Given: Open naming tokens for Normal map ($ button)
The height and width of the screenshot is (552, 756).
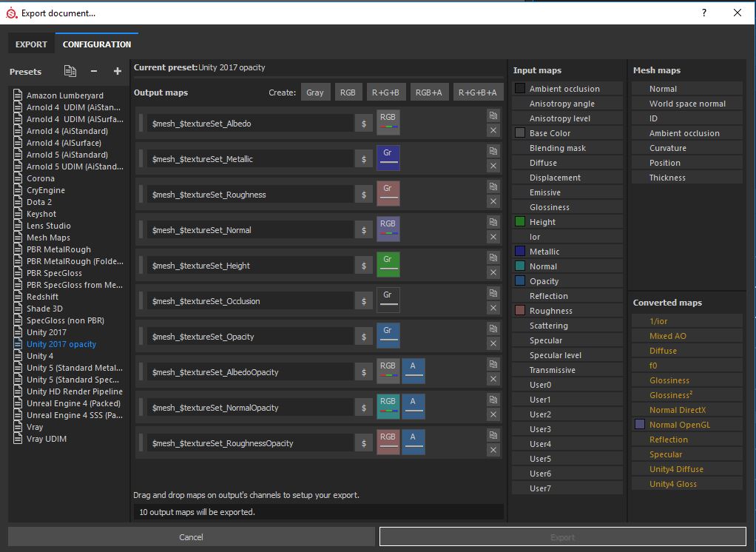Looking at the screenshot, I should [364, 230].
